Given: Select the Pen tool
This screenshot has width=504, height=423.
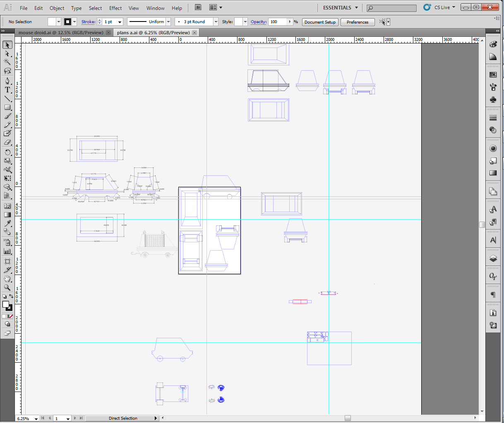Looking at the screenshot, I should click(x=7, y=81).
